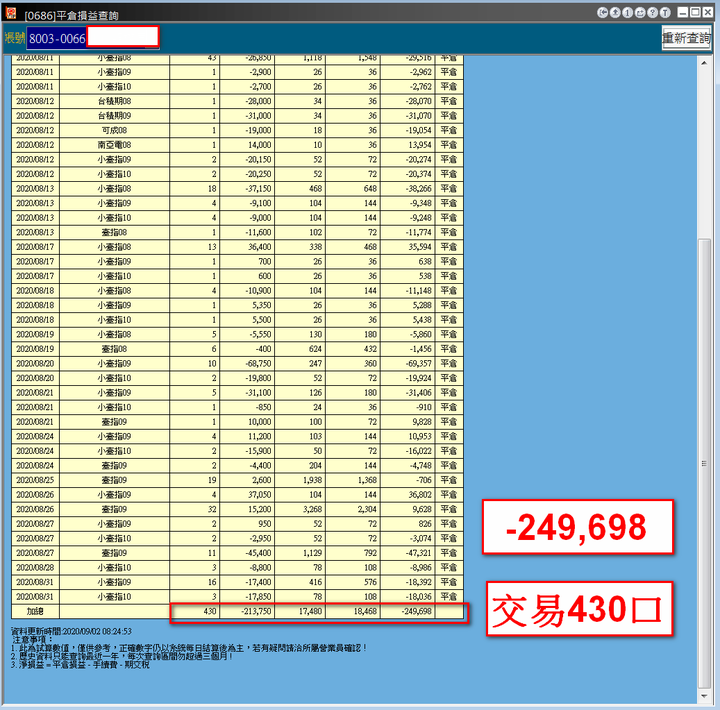720x710 pixels.
Task: Click the upward-arrow pin icon in title bar
Action: (615, 12)
